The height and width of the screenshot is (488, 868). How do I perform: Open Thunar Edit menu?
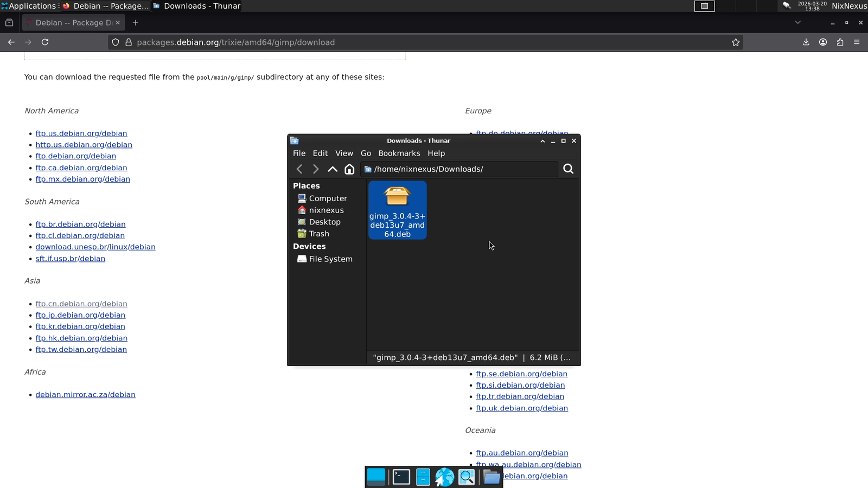320,153
